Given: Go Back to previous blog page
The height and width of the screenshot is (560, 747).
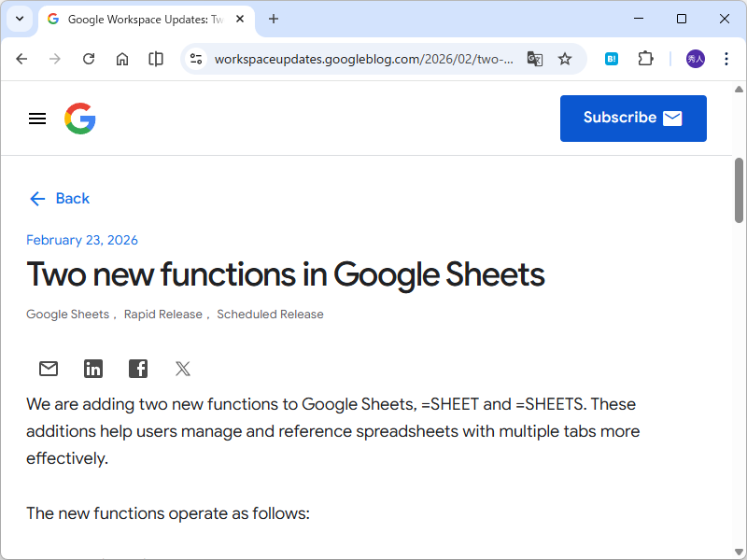Looking at the screenshot, I should coord(60,198).
